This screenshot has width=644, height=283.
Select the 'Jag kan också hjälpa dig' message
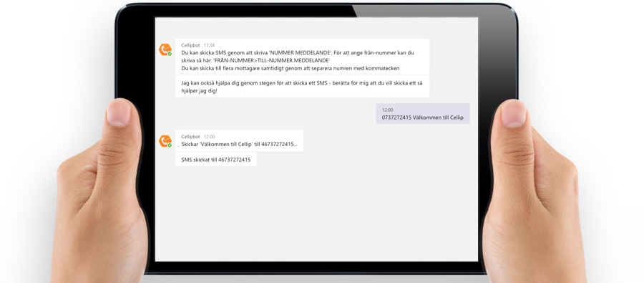(x=302, y=87)
